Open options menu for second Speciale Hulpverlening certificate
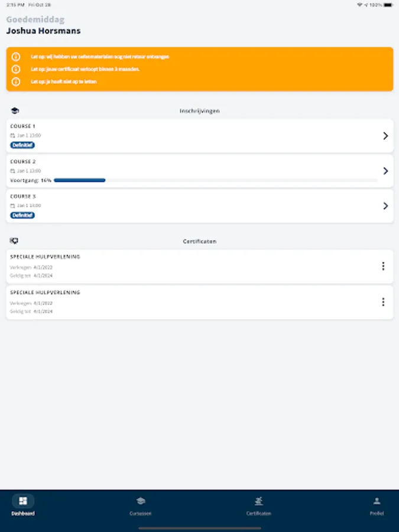This screenshot has width=399, height=532. coord(383,302)
